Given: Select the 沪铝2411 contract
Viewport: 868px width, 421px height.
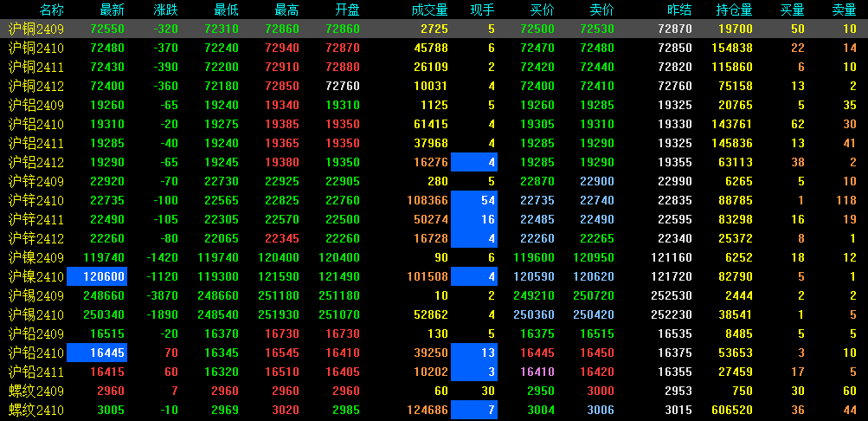Looking at the screenshot, I should [x=36, y=144].
